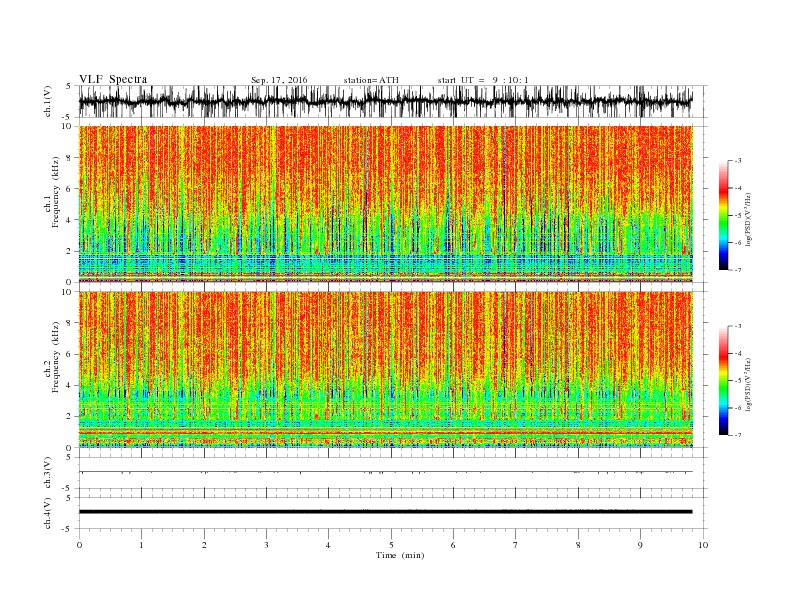
Task: Click the ch.2 "Frequency (kHz)" axis title
Action: point(56,356)
